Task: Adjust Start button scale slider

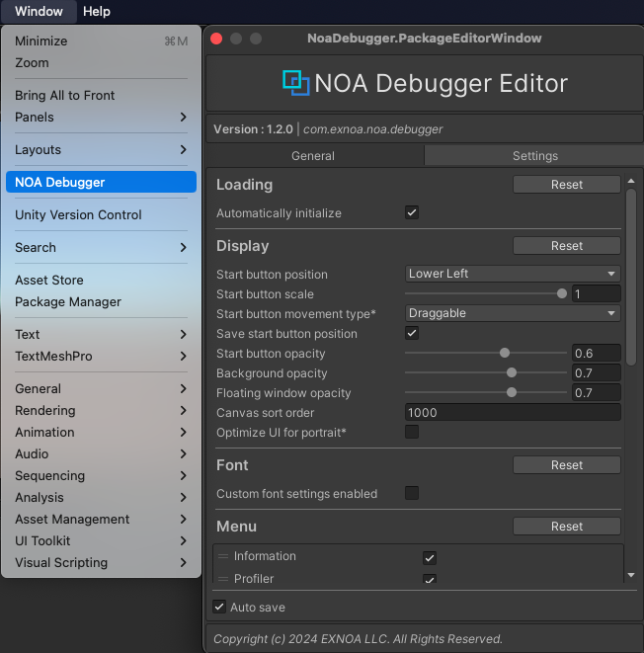Action: pos(562,293)
